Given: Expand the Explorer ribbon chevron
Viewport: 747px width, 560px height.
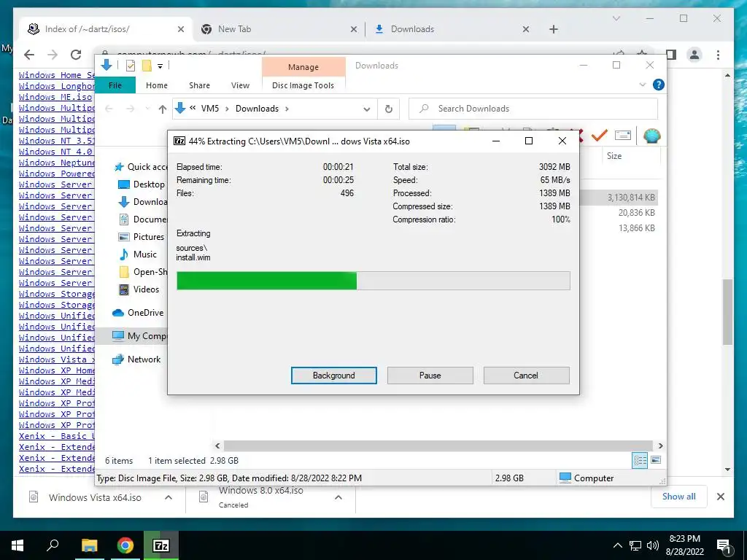Looking at the screenshot, I should 642,85.
